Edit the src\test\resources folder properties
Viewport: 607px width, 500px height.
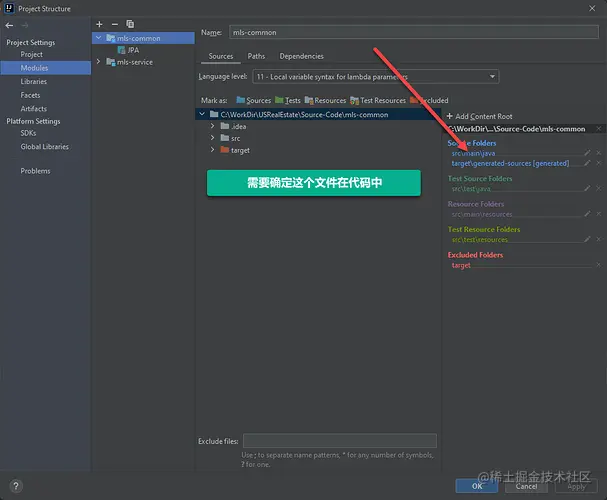click(x=587, y=239)
